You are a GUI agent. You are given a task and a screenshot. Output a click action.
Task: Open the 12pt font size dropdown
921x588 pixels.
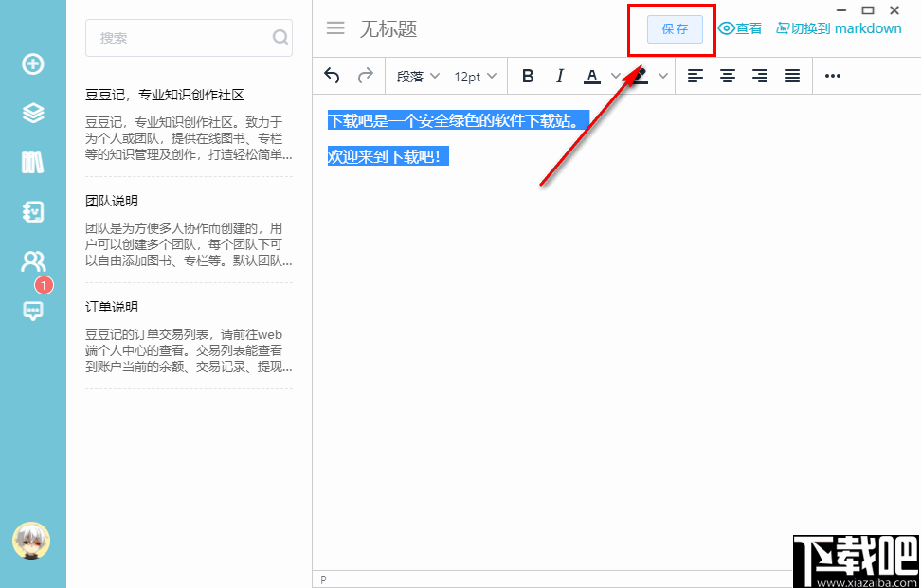(x=474, y=76)
